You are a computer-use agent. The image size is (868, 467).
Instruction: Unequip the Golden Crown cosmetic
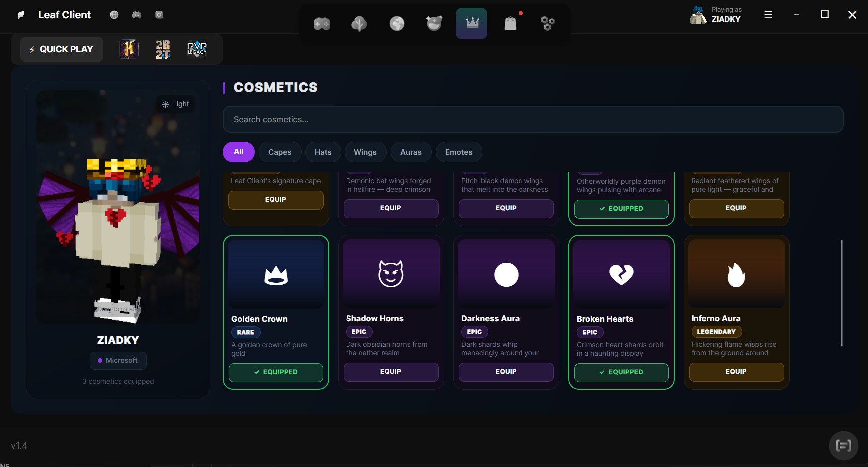(x=276, y=372)
